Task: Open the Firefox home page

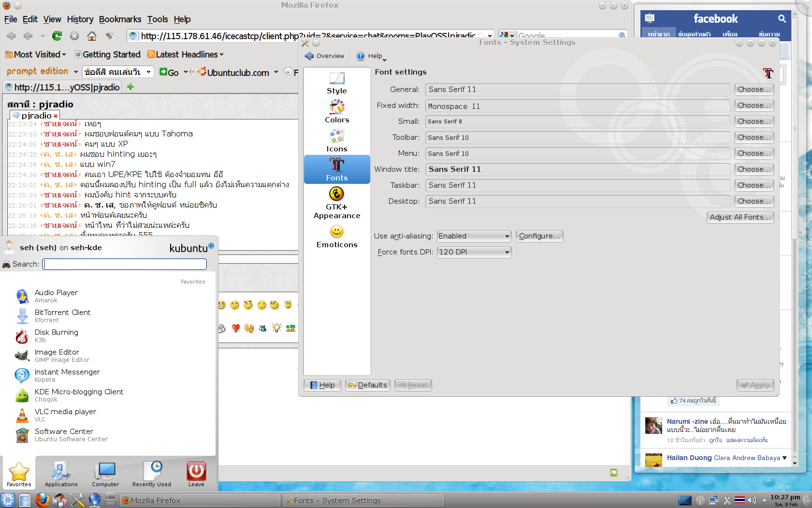Action: coord(91,36)
